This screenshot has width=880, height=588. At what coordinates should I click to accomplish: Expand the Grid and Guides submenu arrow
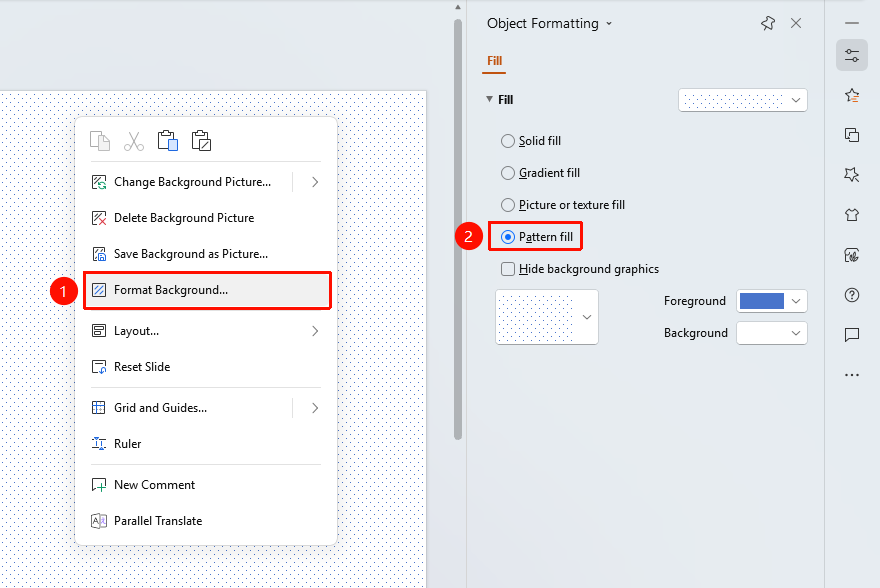pos(315,408)
